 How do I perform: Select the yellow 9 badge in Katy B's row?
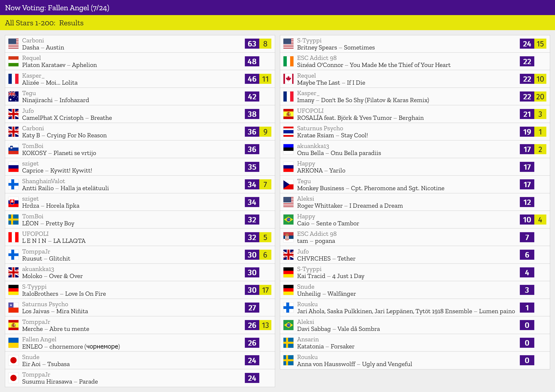click(x=265, y=132)
